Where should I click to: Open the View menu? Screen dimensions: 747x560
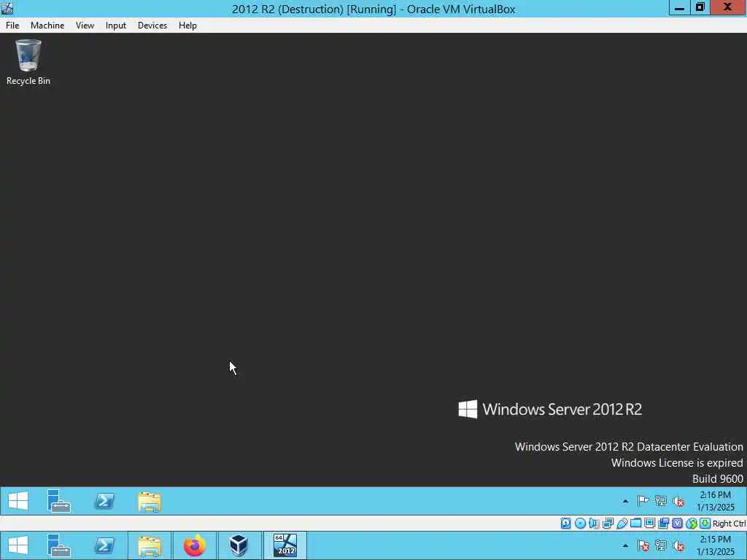85,26
